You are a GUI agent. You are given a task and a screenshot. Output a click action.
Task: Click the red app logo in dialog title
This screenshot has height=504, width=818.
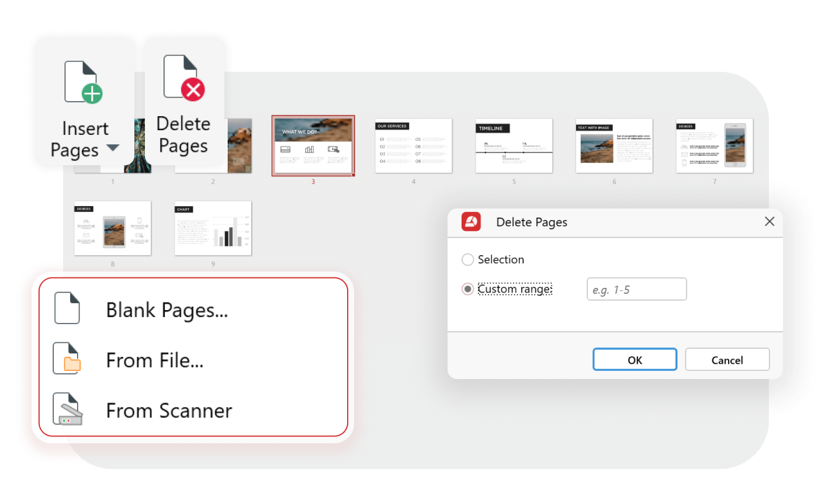click(x=471, y=222)
